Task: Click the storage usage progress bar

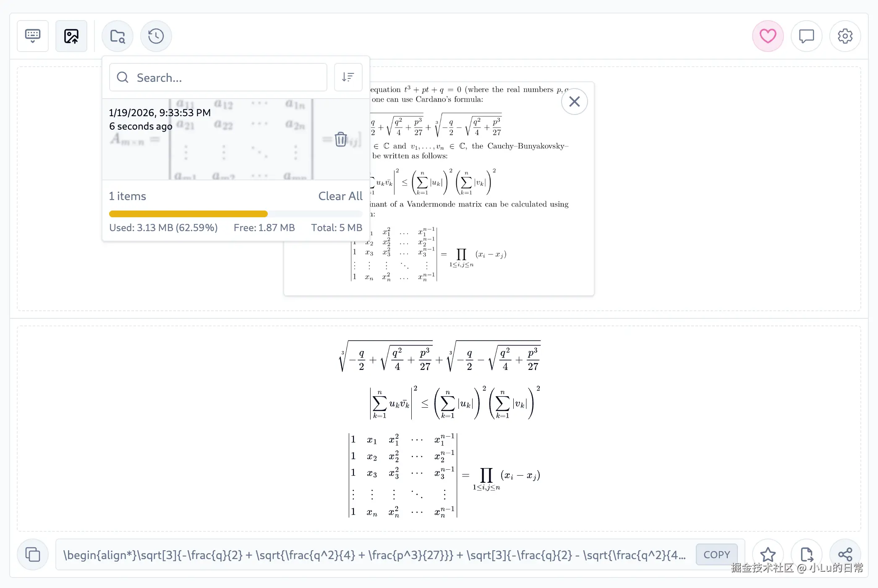Action: [235, 214]
